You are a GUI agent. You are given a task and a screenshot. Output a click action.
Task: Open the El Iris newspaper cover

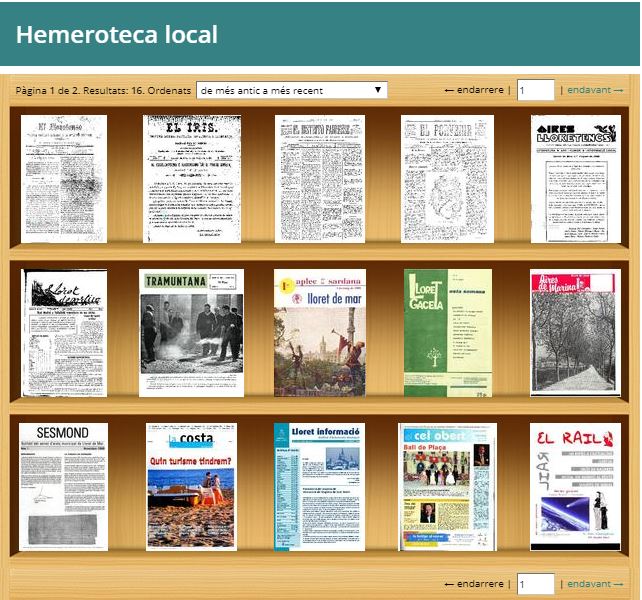(192, 178)
